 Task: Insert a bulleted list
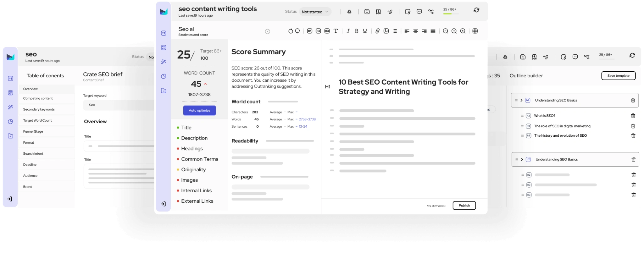point(395,31)
